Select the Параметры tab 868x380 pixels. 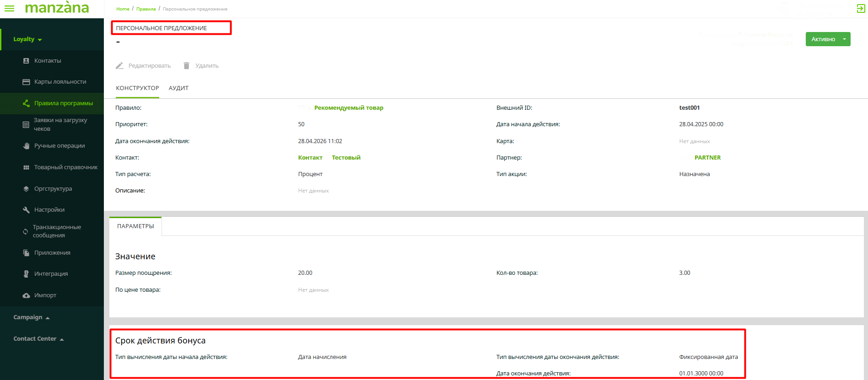(135, 226)
